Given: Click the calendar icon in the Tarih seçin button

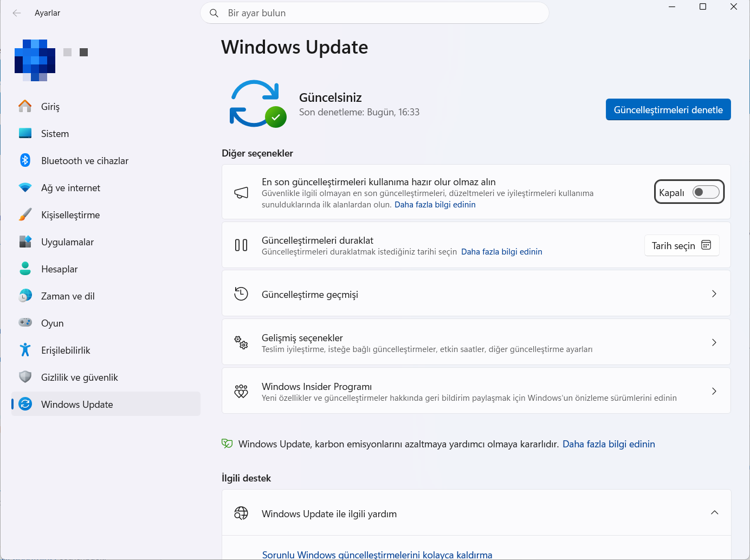Looking at the screenshot, I should (706, 245).
